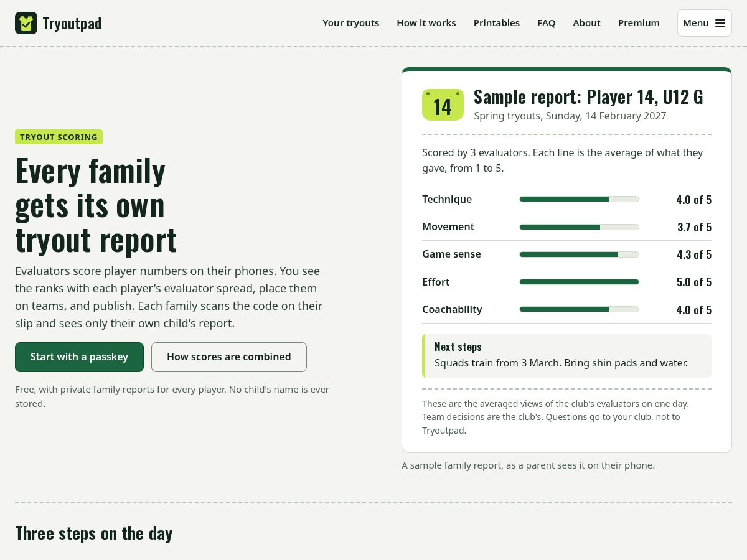Viewport: 747px width, 560px height.
Task: Click 'Evaluators score player numbers' paragraph
Action: coord(169,297)
